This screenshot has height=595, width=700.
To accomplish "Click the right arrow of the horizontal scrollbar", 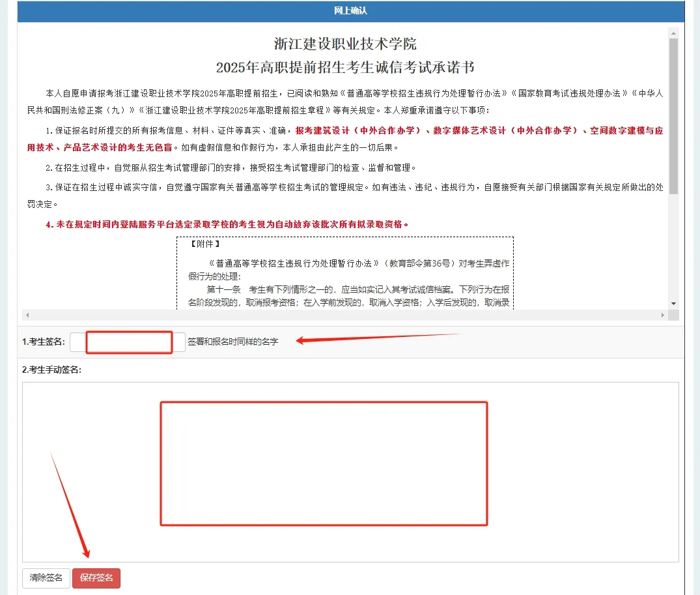I will (x=663, y=315).
